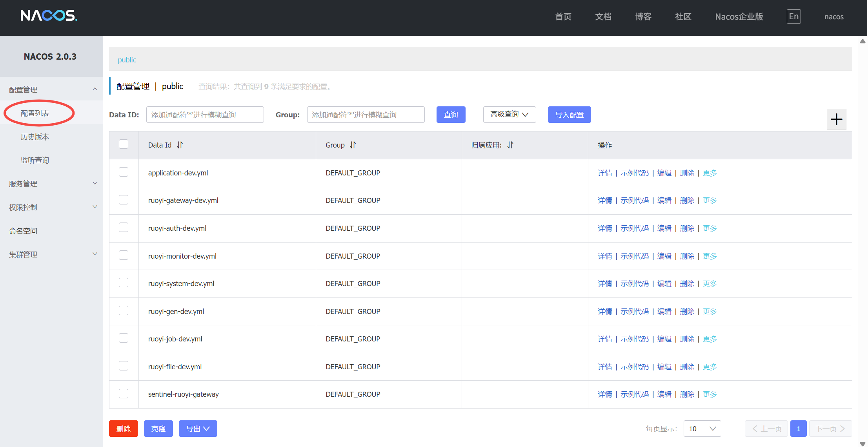868x447 pixels.
Task: Check the ruoyi-gateway-dev.yml row checkbox
Action: coord(124,200)
